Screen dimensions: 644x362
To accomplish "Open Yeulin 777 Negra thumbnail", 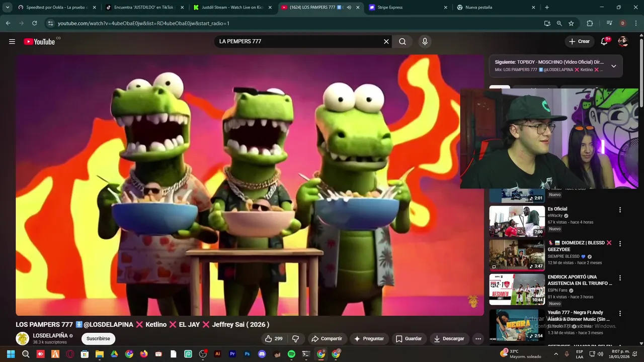I will pos(517,325).
